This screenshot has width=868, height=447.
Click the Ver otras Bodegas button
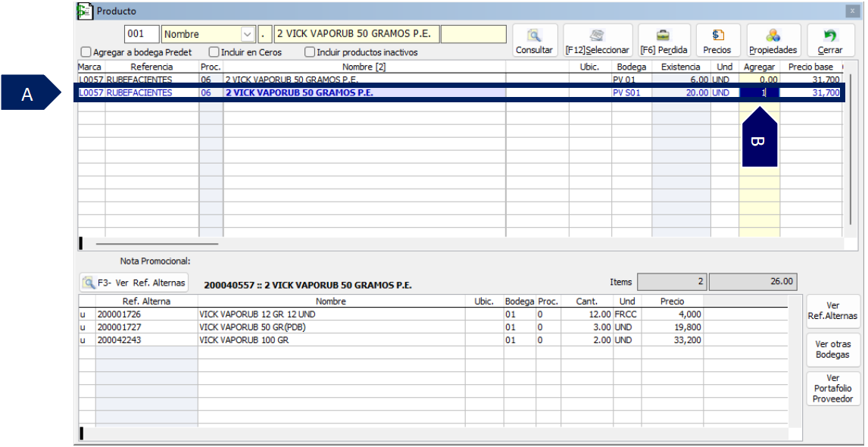pos(834,349)
